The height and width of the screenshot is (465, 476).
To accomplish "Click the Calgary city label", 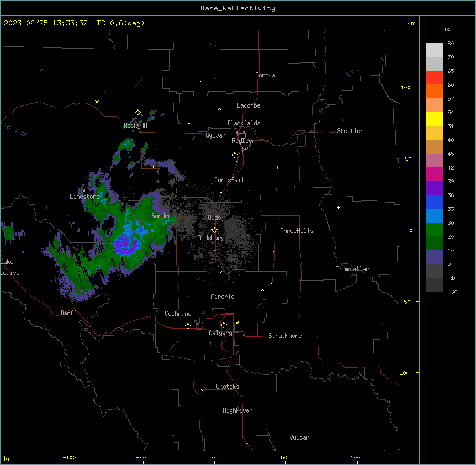I will pyautogui.click(x=220, y=333).
